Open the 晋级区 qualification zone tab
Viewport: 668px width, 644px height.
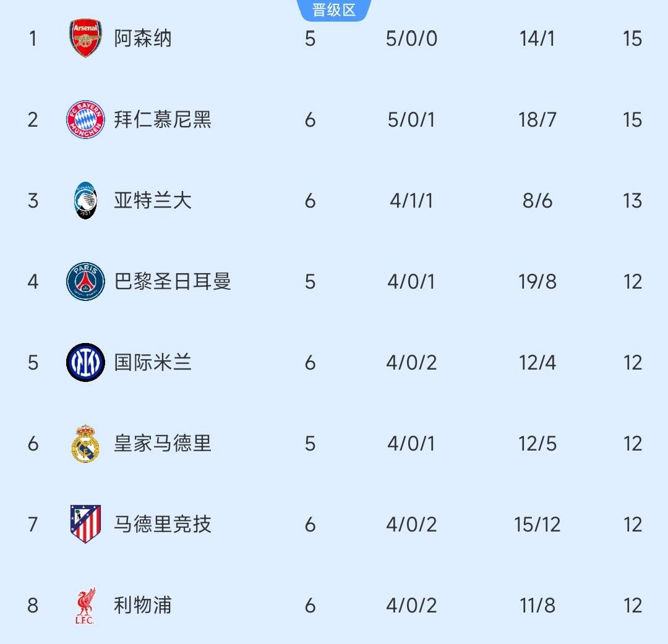click(x=333, y=9)
